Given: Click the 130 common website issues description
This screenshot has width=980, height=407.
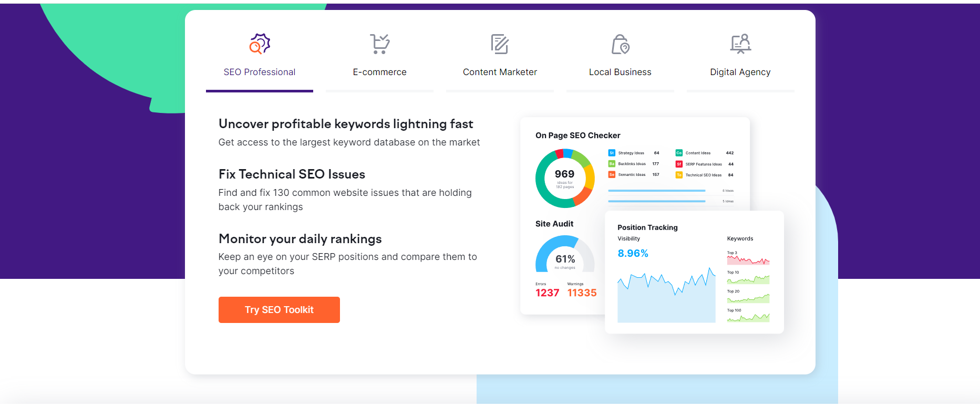Looking at the screenshot, I should (x=345, y=200).
